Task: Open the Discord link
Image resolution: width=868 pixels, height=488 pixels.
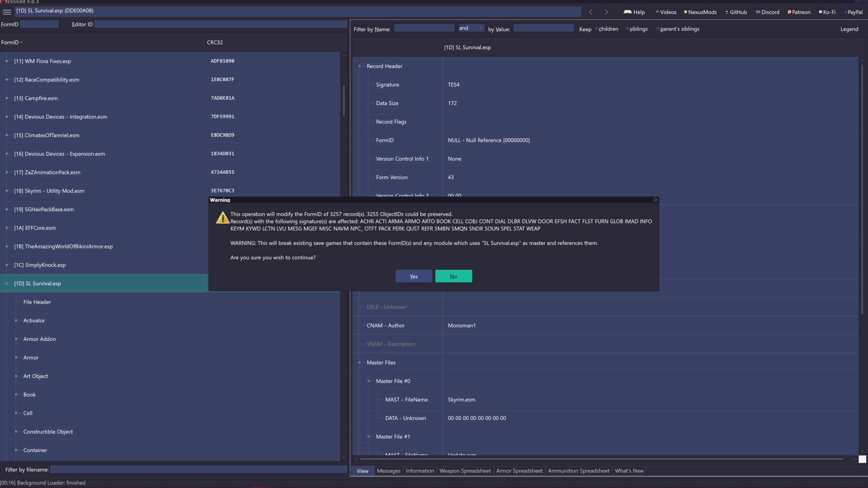Action: point(768,12)
